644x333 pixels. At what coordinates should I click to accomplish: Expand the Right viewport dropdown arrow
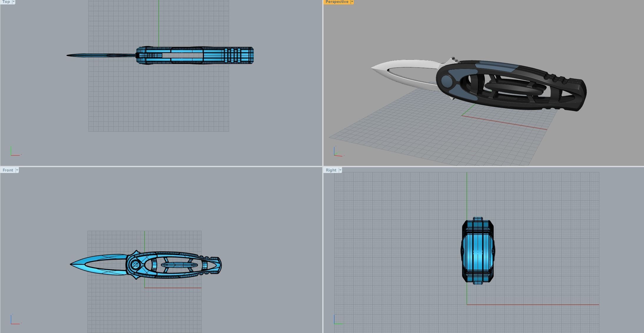point(340,170)
